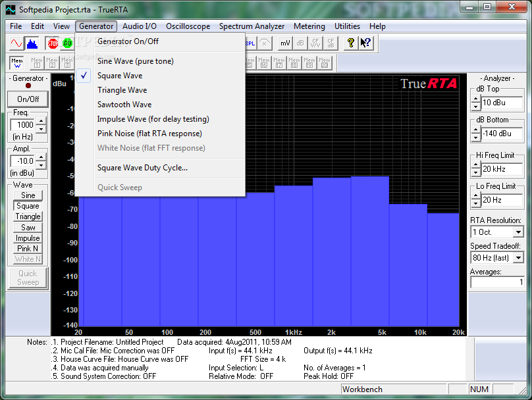Click the Quick Sweep button in left panel
Viewport: 532px width, 400px height.
28,278
